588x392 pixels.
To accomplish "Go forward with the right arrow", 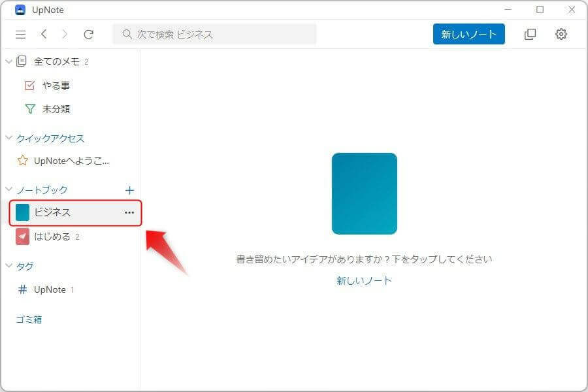I will [65, 34].
